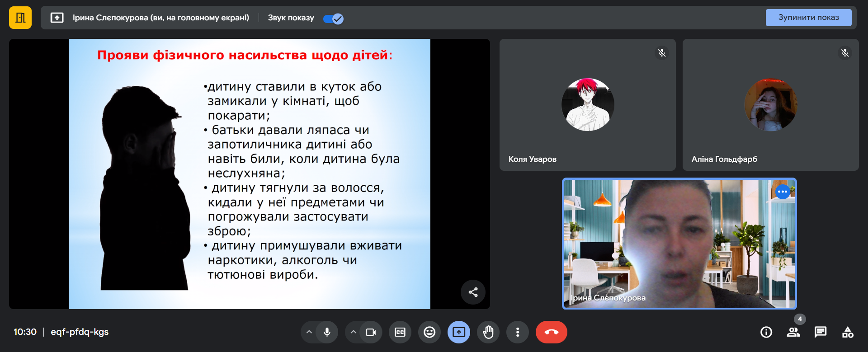Open the share options on the presentation
This screenshot has width=868, height=352.
[473, 292]
